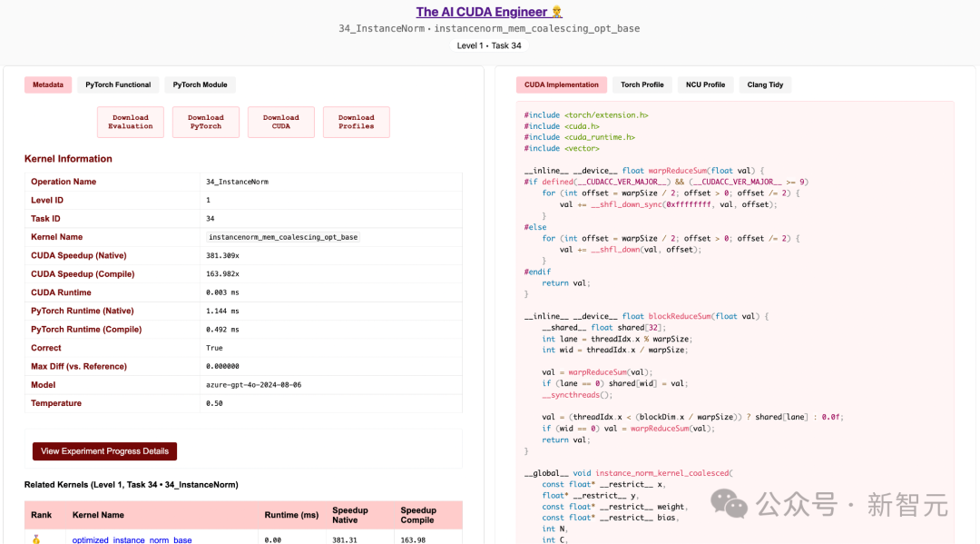Click the Related Kernels heading text

(x=132, y=485)
